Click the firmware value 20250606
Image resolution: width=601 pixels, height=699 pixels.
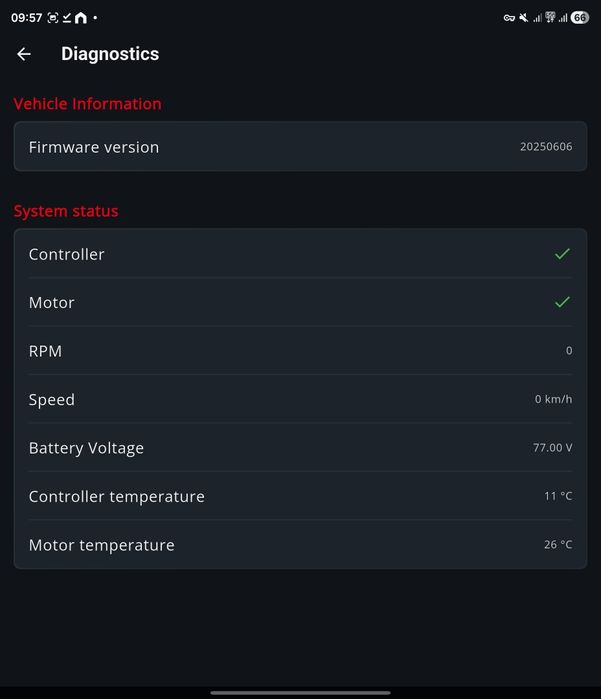(546, 147)
